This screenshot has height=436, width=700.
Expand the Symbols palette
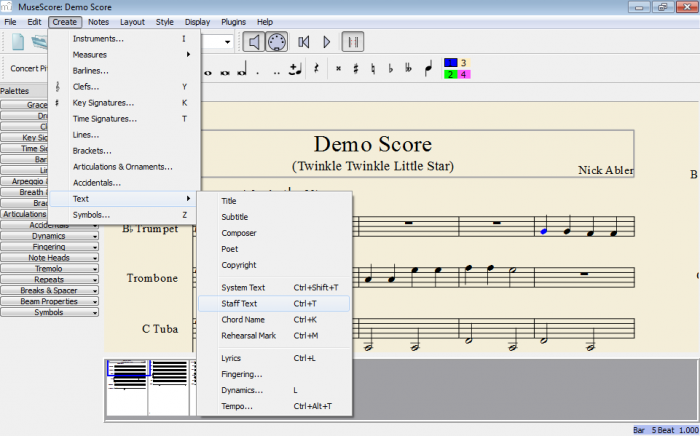click(x=49, y=312)
